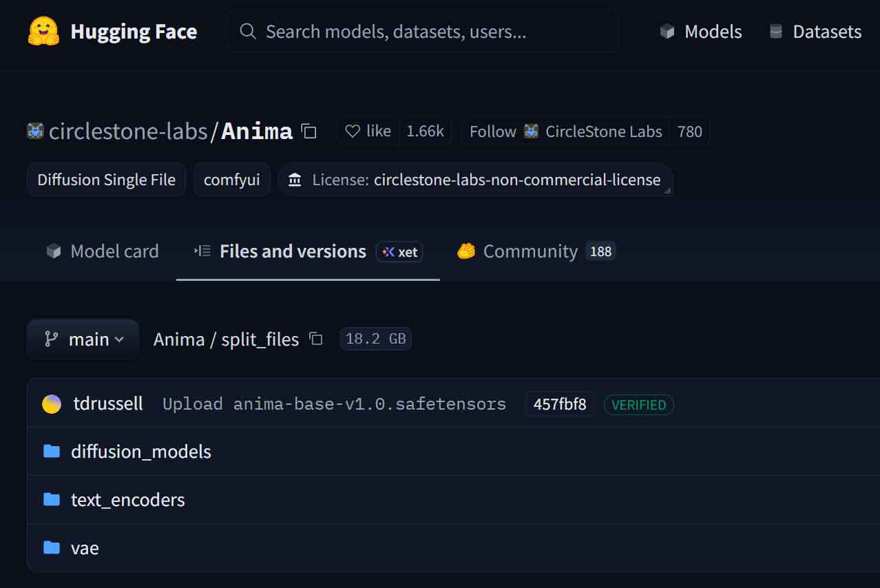This screenshot has height=588, width=880.
Task: Click the Files and versions list icon
Action: pos(202,251)
